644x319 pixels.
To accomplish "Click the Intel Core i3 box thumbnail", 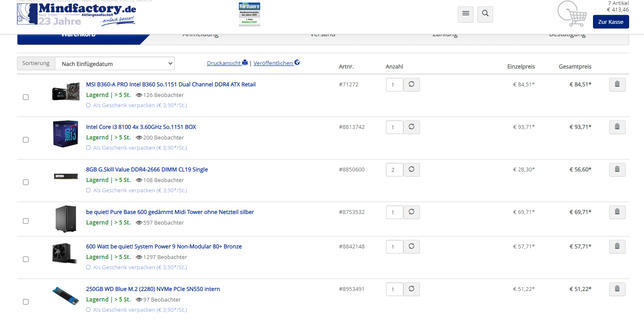I will coord(65,134).
